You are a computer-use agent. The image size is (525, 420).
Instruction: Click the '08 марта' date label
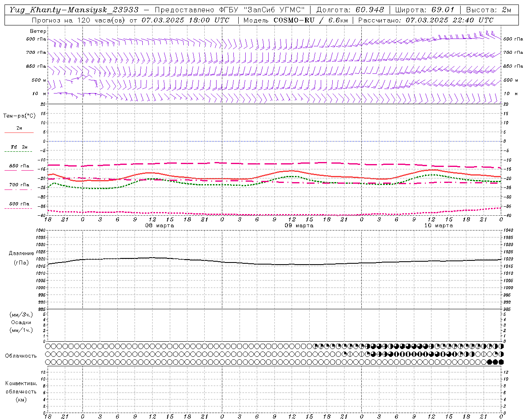[x=160, y=226]
